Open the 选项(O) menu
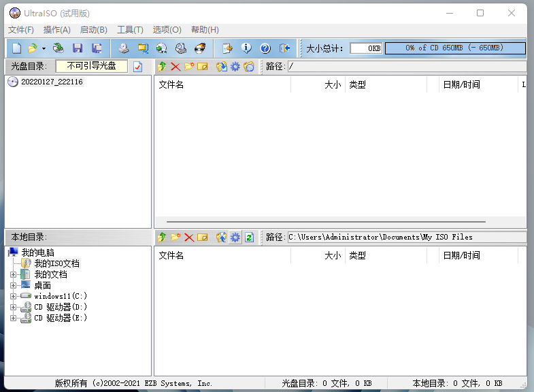 pos(167,30)
